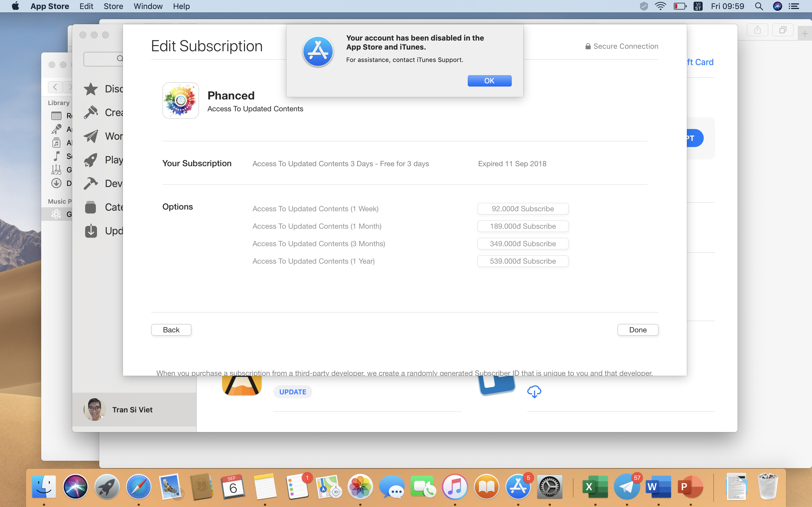Click the blue UPDATE button
The image size is (812, 507).
[x=293, y=392]
